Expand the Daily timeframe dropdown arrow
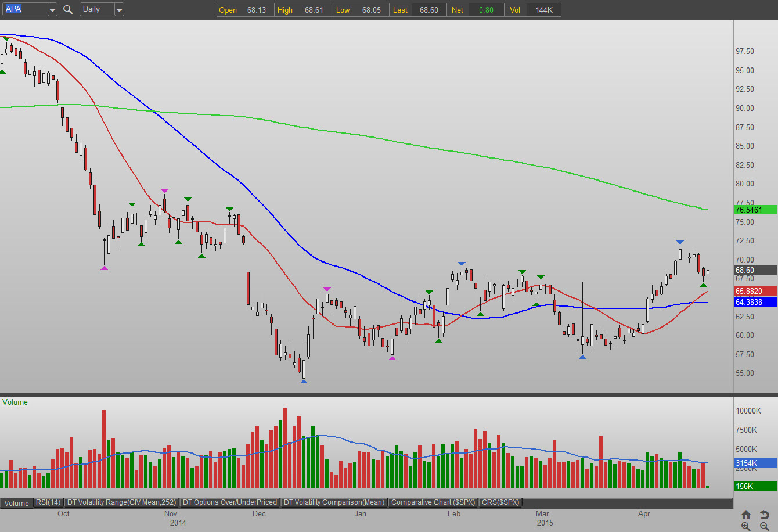This screenshot has width=778, height=532. point(119,10)
